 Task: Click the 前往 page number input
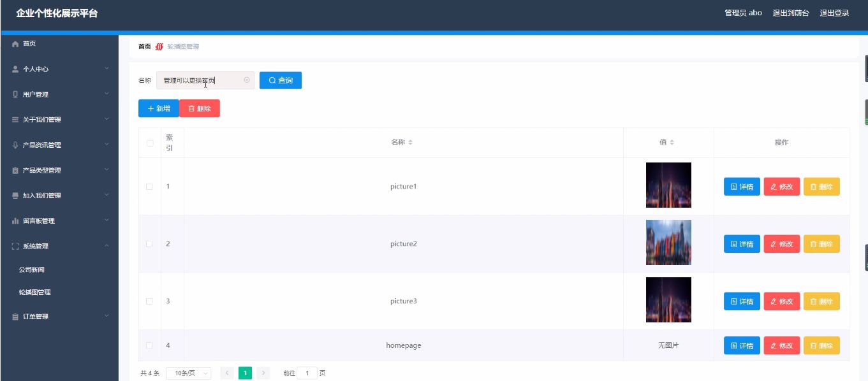(307, 373)
